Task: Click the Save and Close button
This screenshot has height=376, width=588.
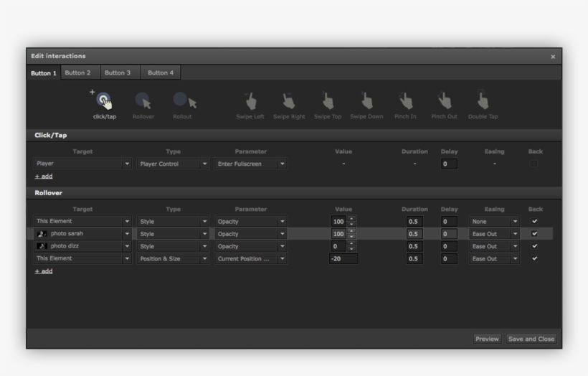Action: tap(531, 339)
